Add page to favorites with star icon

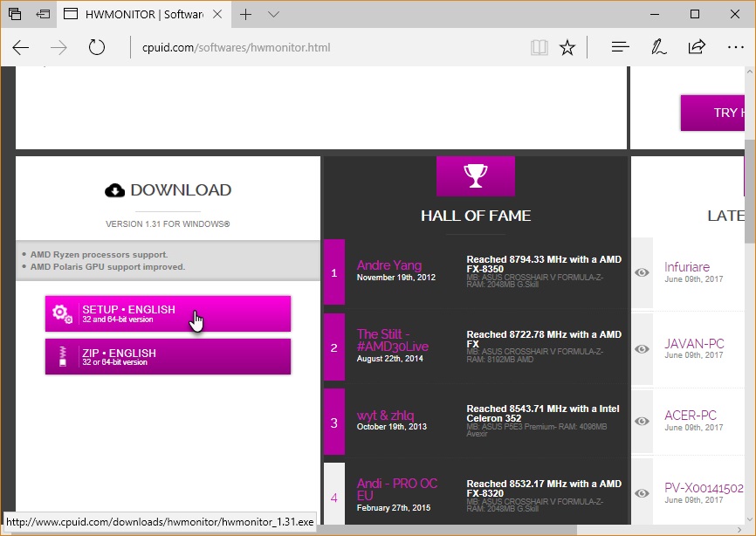567,48
